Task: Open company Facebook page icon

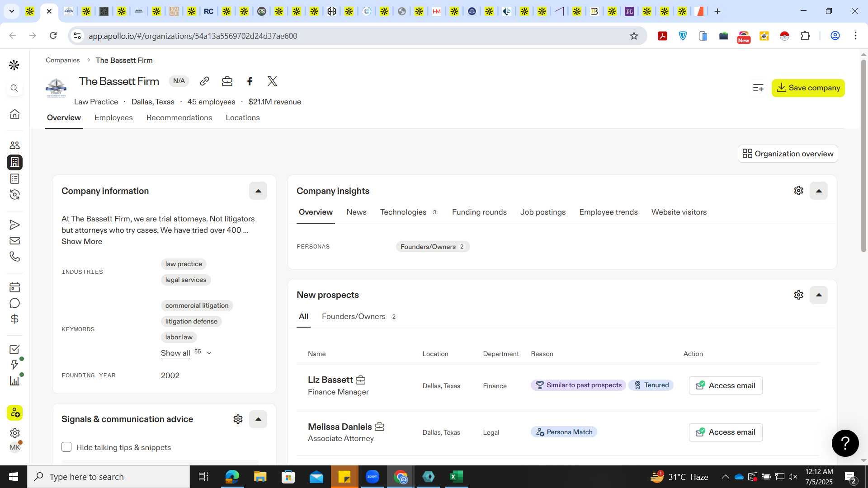Action: pos(250,81)
